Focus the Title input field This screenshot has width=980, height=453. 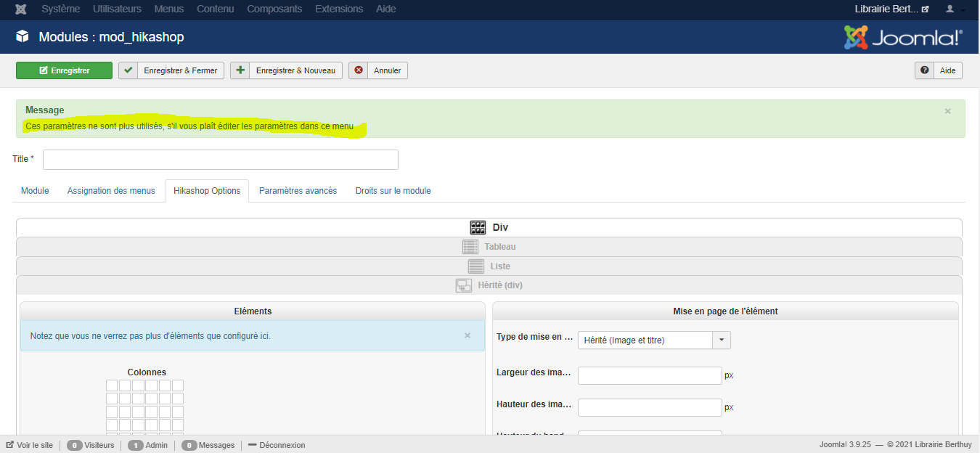point(221,160)
